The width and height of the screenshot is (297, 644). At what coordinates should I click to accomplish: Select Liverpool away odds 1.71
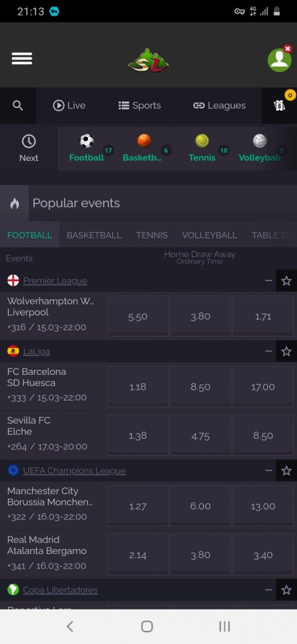263,316
